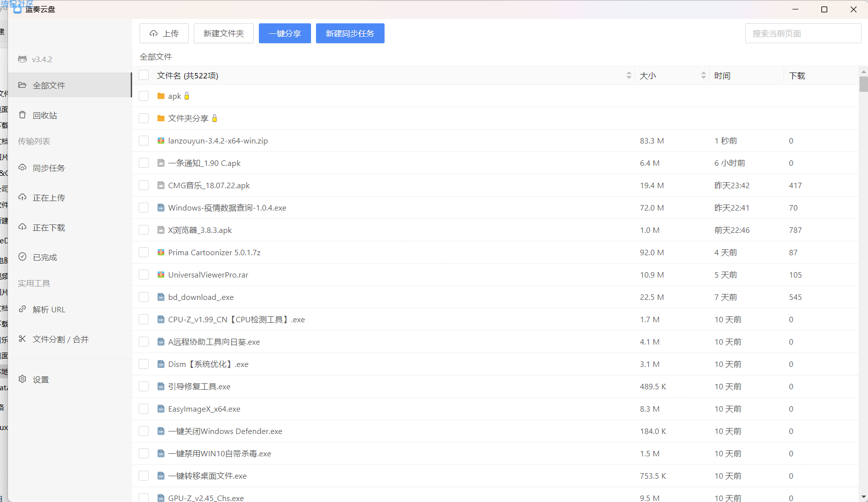Go to 正在下载 list
This screenshot has height=502, width=868.
[x=70, y=227]
